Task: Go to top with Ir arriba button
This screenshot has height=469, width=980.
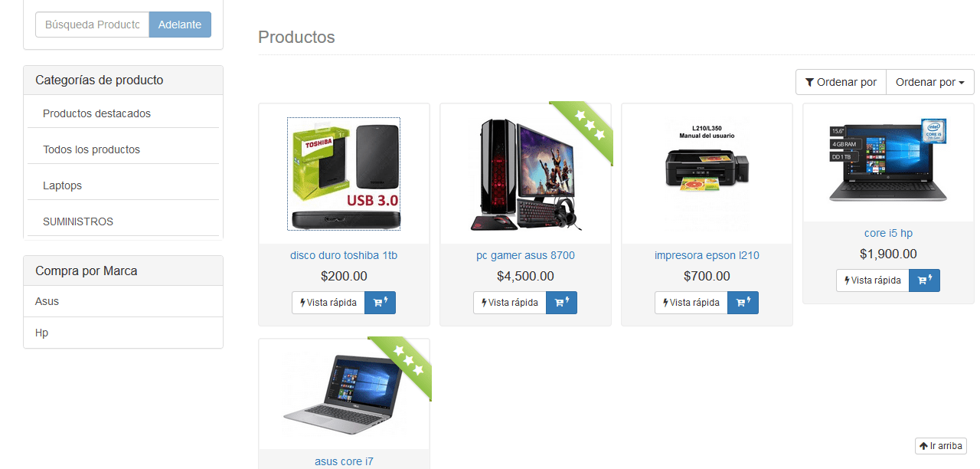Action: pos(941,446)
